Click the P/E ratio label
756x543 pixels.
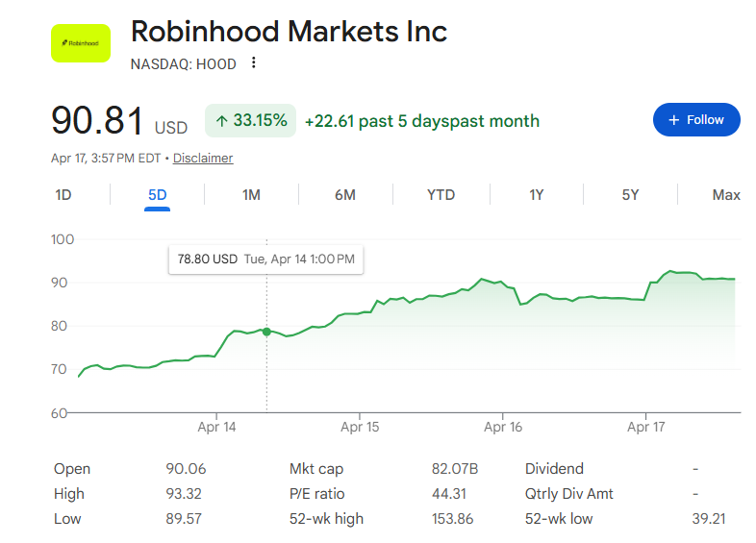pos(316,494)
